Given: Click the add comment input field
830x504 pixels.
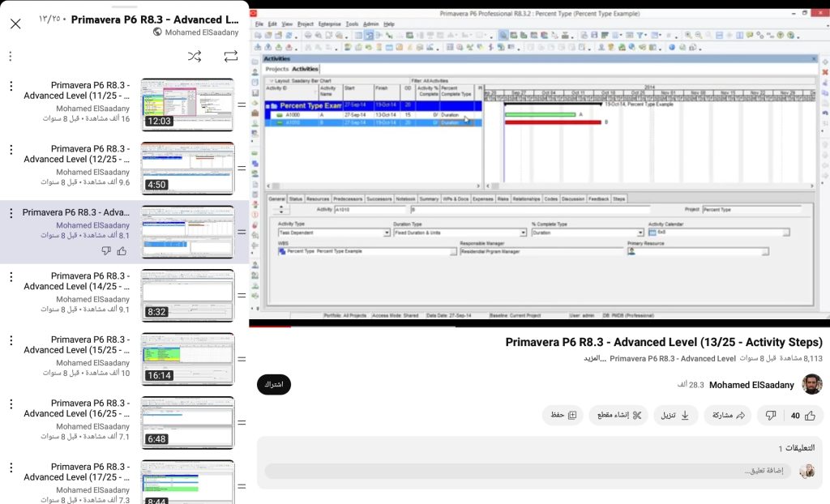Looking at the screenshot, I should [x=527, y=471].
